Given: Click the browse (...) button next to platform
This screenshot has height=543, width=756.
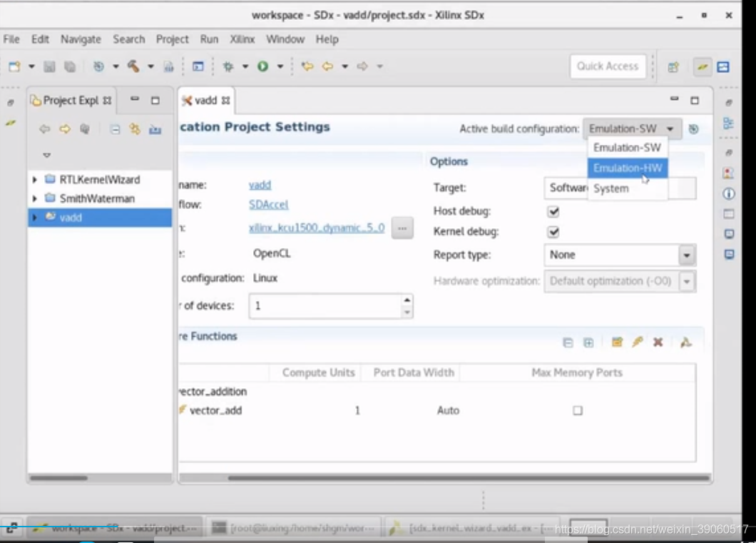Looking at the screenshot, I should 402,228.
